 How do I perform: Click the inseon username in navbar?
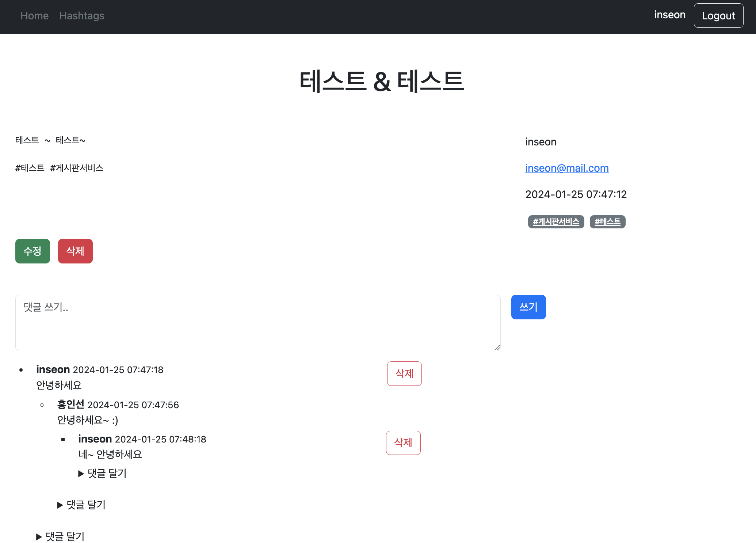tap(669, 15)
